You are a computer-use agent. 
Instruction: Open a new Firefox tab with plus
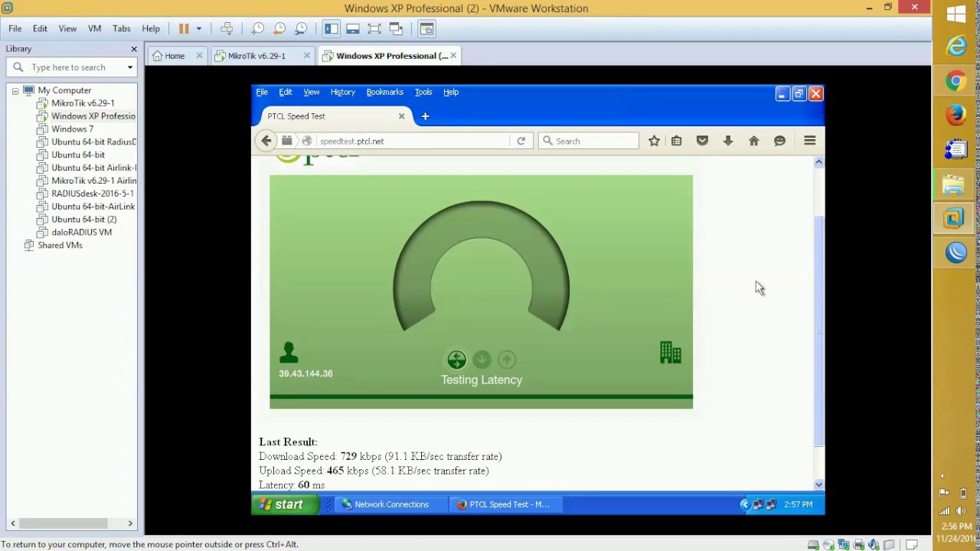[x=425, y=116]
